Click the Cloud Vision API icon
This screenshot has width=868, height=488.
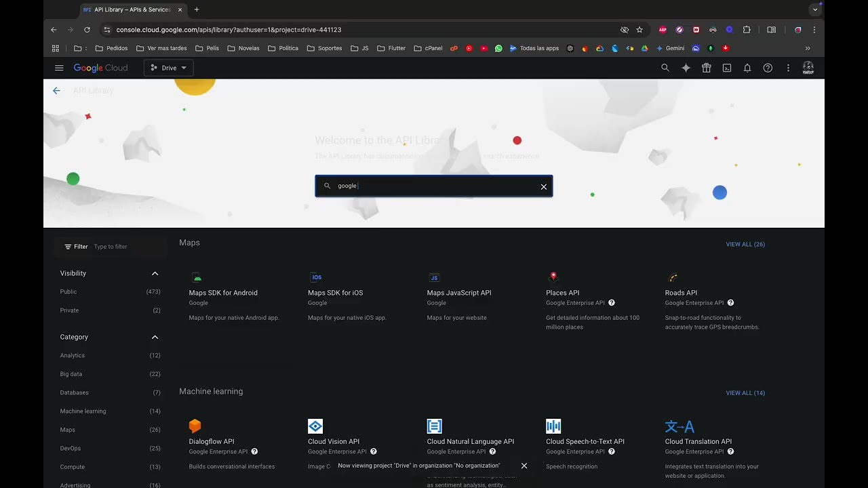pos(315,426)
